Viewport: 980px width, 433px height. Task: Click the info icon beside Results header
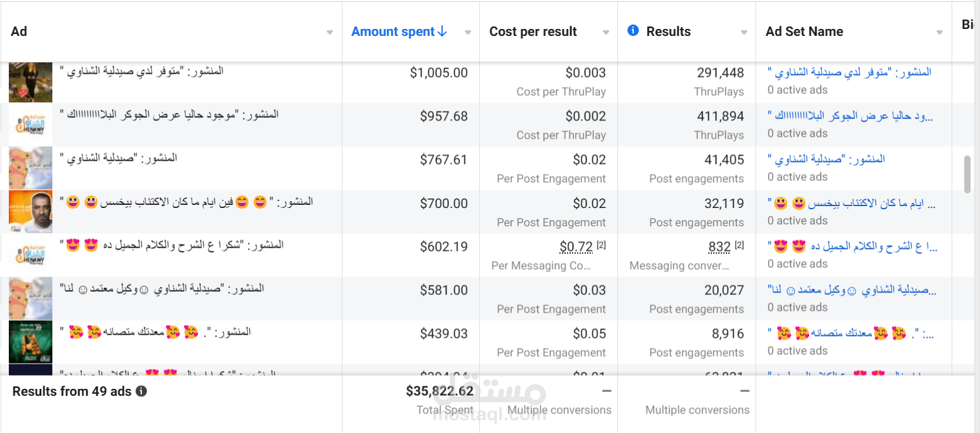pyautogui.click(x=633, y=31)
